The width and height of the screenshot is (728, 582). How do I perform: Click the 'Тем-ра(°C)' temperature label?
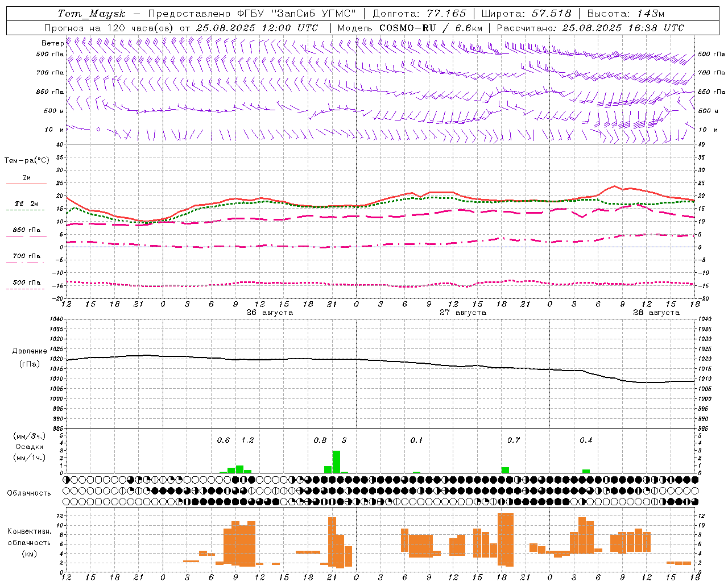27,161
